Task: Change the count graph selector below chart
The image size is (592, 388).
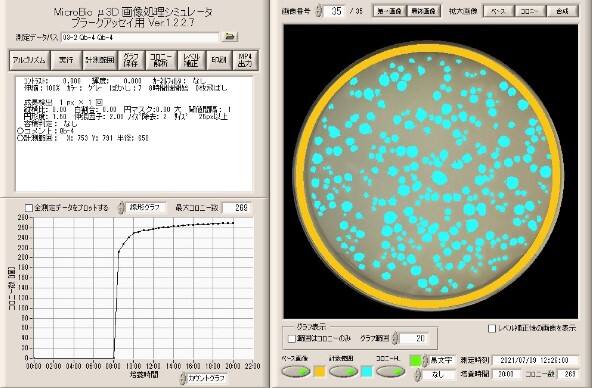Action: click(183, 378)
